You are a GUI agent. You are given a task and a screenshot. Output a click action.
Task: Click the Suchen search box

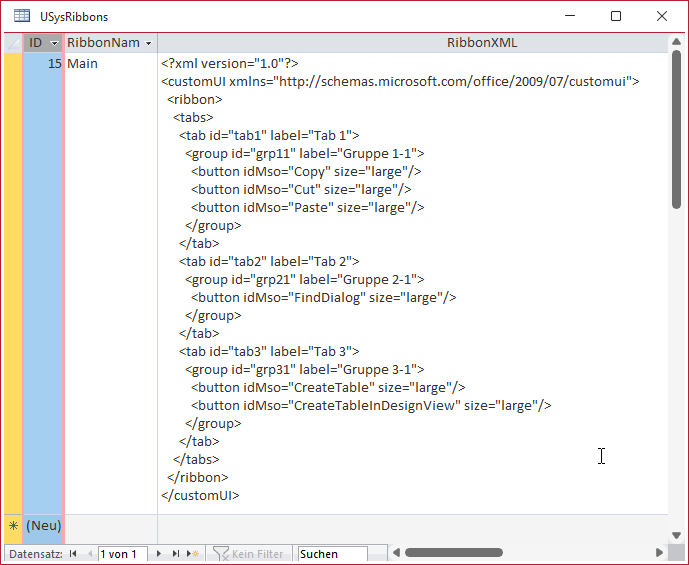coord(333,554)
